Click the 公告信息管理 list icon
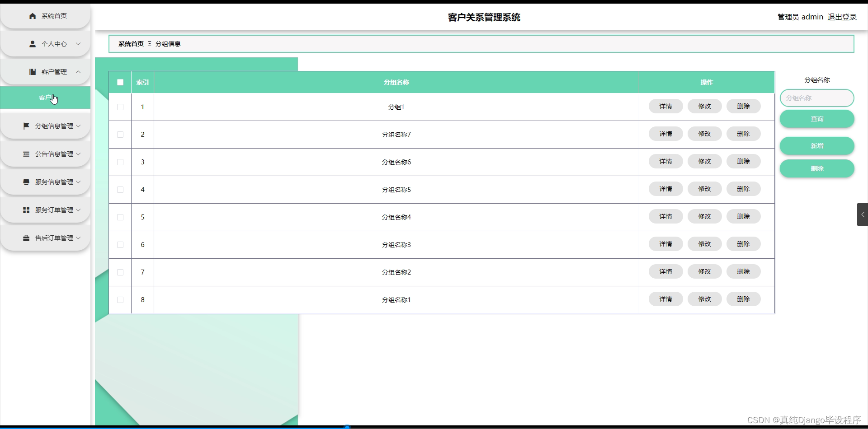Viewport: 868px width, 429px height. [x=26, y=154]
